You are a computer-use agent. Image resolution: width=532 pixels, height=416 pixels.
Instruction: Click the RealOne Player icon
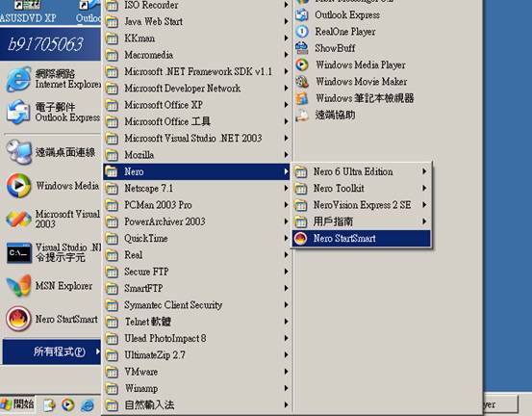pos(302,32)
